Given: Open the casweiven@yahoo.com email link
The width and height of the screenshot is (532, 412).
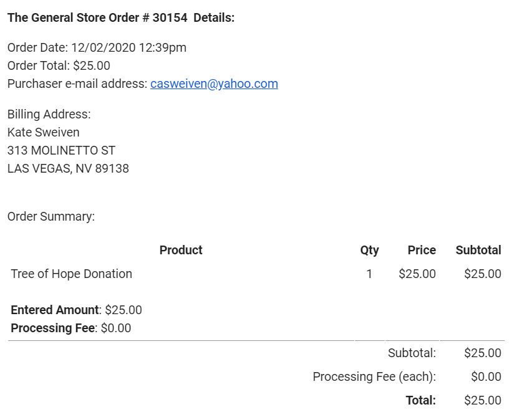Looking at the screenshot, I should (214, 84).
